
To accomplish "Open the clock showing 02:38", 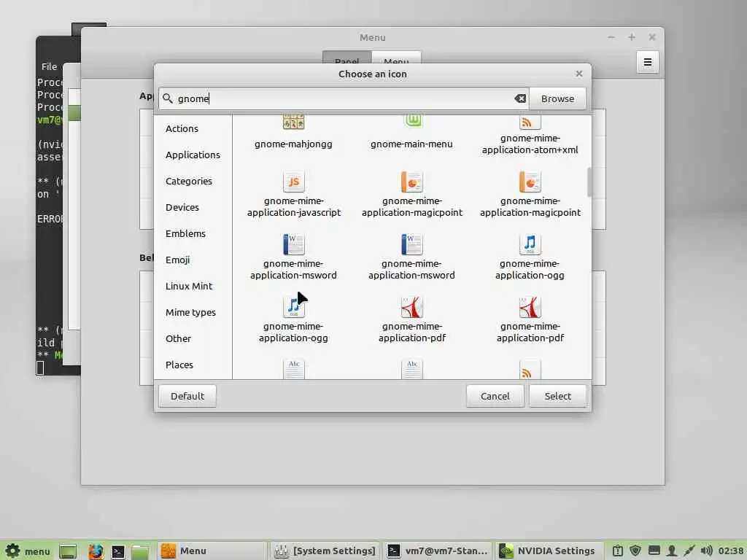I will pyautogui.click(x=731, y=551).
